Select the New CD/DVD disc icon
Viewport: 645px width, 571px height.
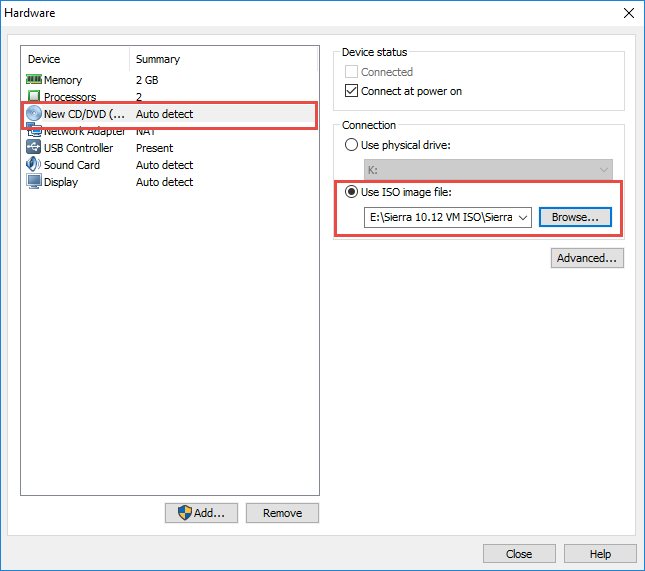(34, 114)
